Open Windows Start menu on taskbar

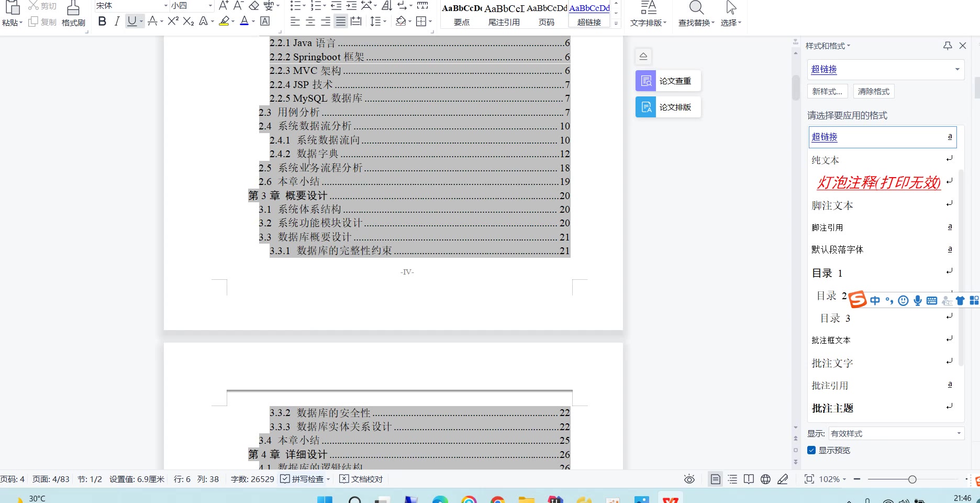[x=325, y=499]
